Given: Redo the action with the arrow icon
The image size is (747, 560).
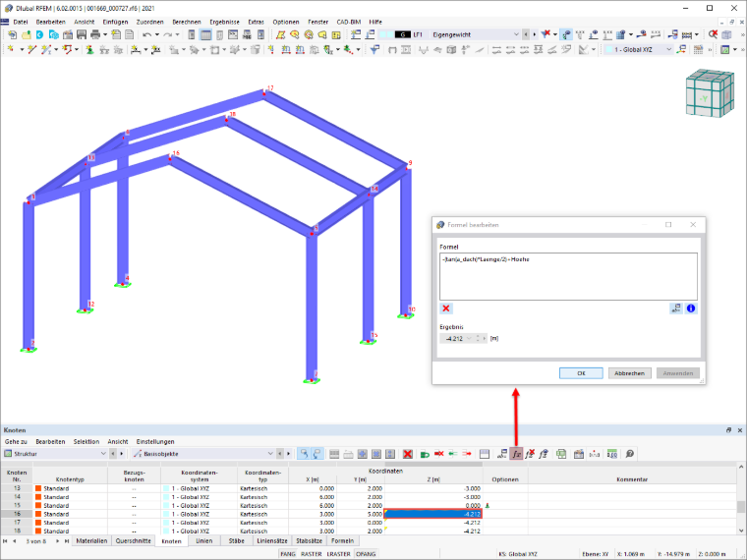Looking at the screenshot, I should point(167,34).
